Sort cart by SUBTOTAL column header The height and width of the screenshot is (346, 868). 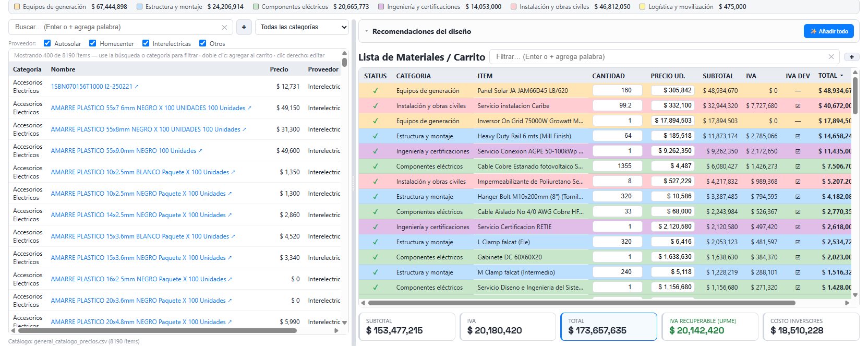[718, 76]
